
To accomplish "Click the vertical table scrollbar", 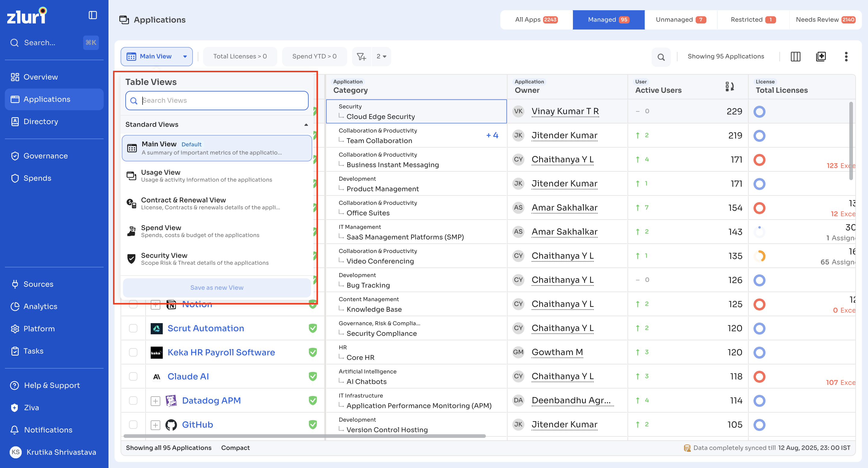I will coord(851,141).
